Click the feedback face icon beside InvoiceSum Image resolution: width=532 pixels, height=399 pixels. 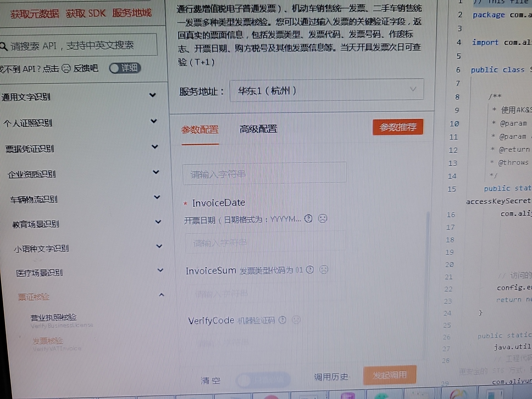click(324, 269)
